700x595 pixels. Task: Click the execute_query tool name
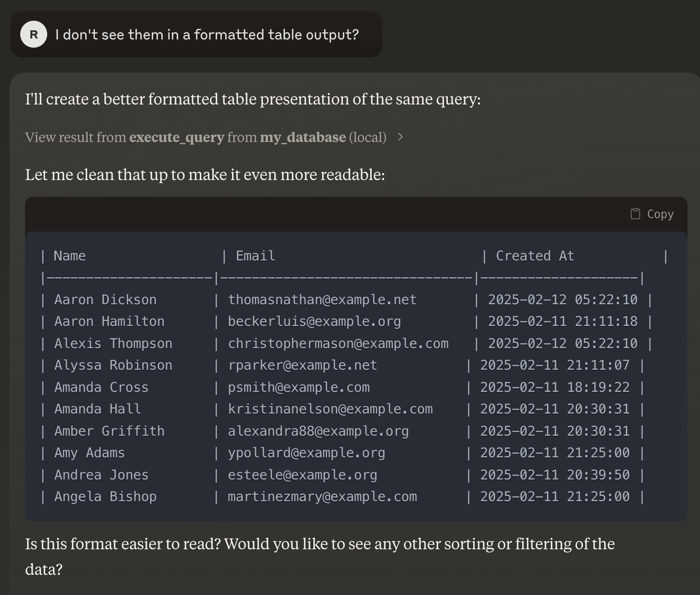177,138
